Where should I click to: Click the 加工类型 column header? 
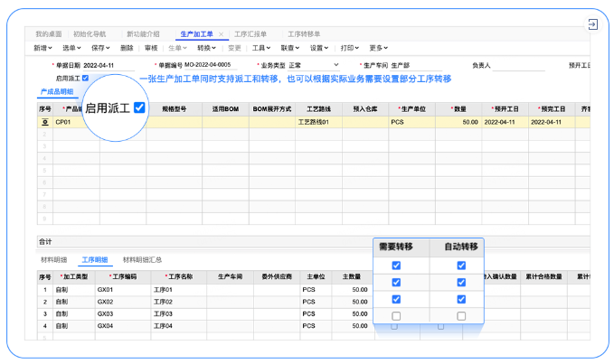[x=74, y=276]
